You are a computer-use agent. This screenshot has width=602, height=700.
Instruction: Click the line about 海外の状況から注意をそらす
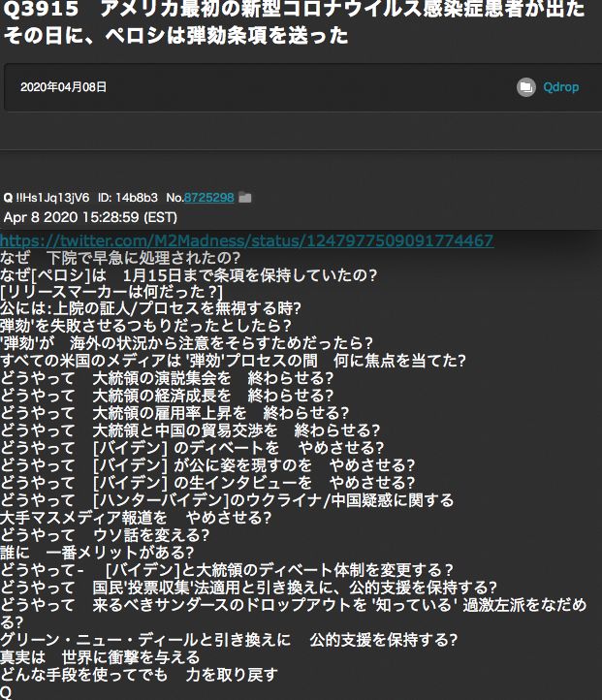(186, 343)
